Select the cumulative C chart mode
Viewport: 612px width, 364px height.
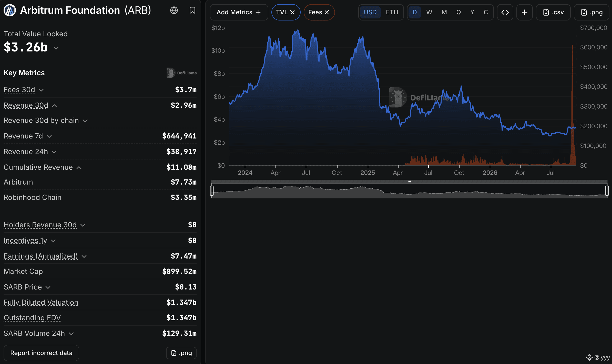coord(486,12)
